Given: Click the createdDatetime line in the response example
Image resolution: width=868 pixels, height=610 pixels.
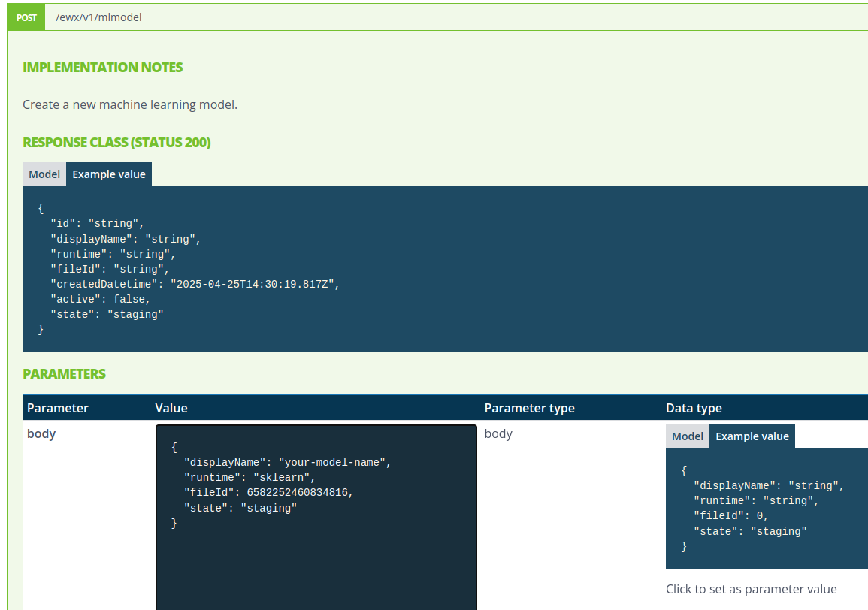Looking at the screenshot, I should [x=195, y=285].
